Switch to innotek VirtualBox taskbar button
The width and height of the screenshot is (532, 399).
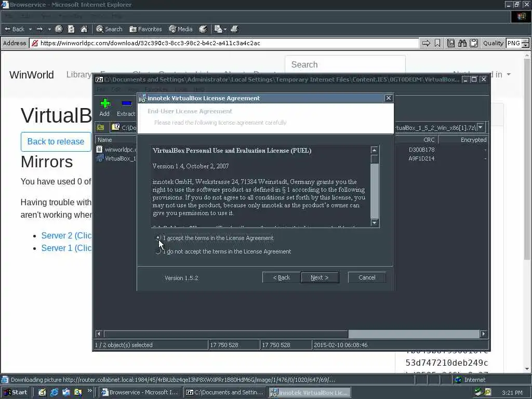coord(310,392)
